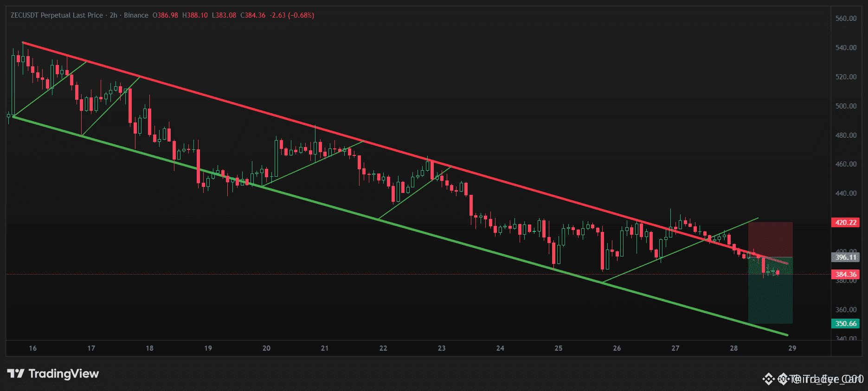Click date 22 on the time axis
The width and height of the screenshot is (868, 391).
[383, 348]
